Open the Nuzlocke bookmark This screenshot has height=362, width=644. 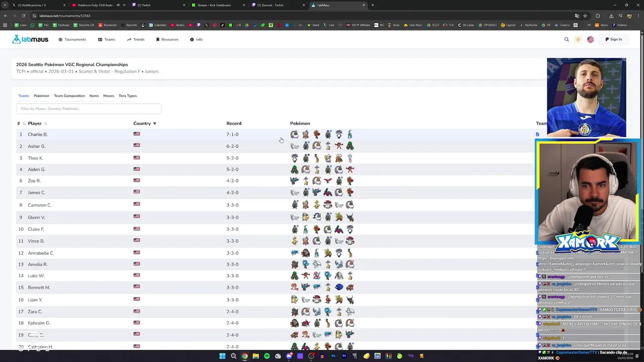528,25
